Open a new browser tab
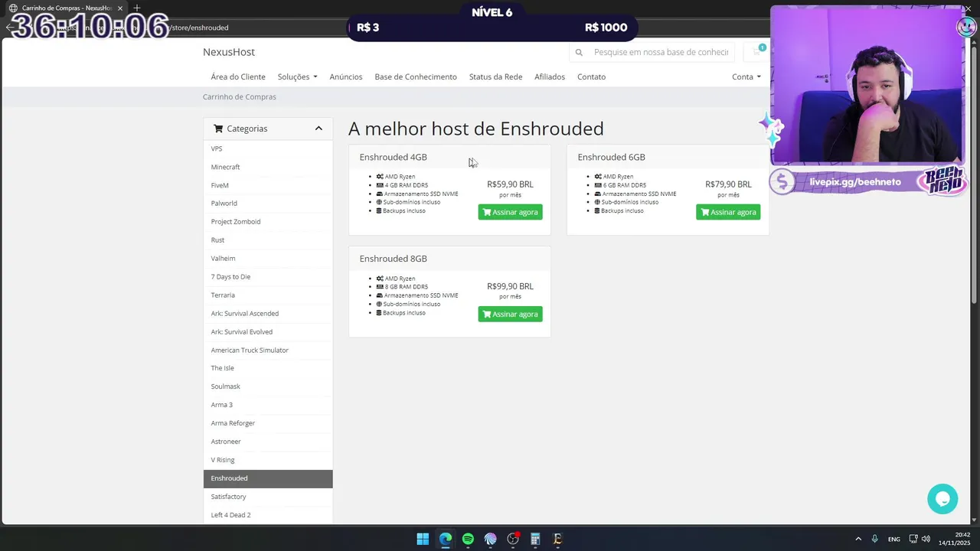The width and height of the screenshot is (980, 551). pos(137,8)
